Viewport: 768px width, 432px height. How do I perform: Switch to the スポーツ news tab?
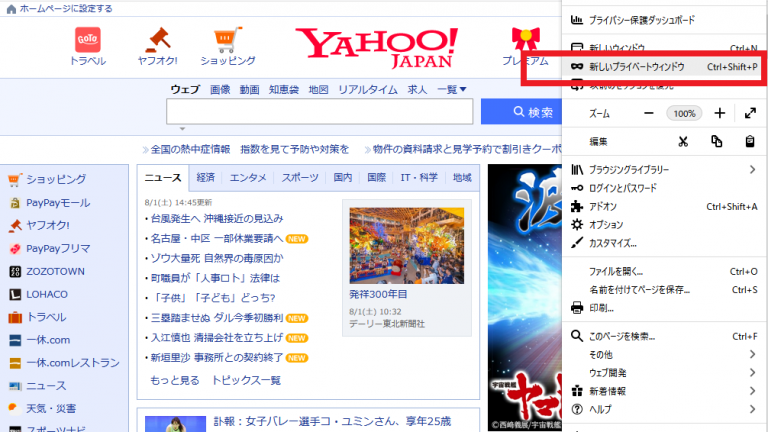tap(300, 178)
